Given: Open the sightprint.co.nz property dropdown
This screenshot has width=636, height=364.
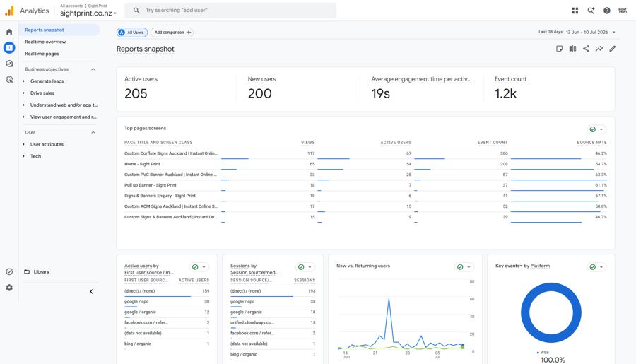Looking at the screenshot, I should [88, 13].
